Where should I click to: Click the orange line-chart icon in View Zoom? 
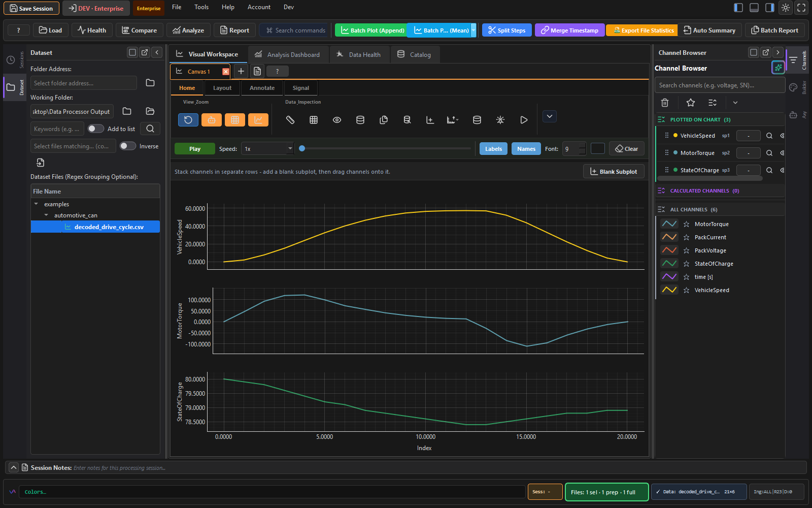pos(258,120)
